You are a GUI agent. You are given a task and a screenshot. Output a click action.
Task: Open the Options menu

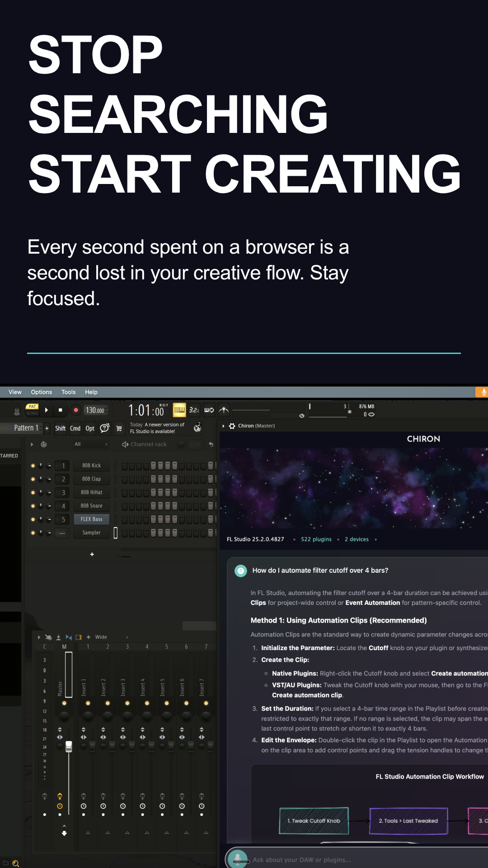(x=41, y=392)
